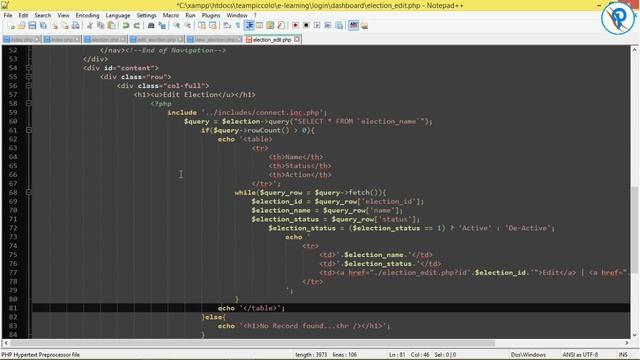Close the election_edit.php tab with its X
Screen dimensions: 640x360
(x=297, y=40)
